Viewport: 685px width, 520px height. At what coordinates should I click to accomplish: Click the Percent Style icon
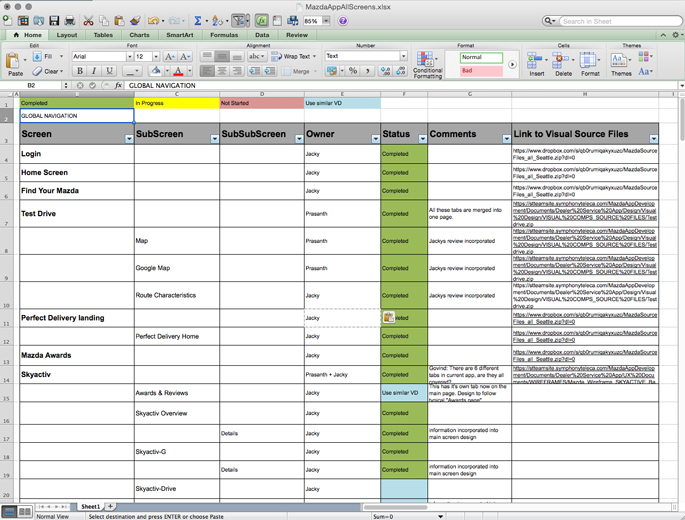(353, 71)
